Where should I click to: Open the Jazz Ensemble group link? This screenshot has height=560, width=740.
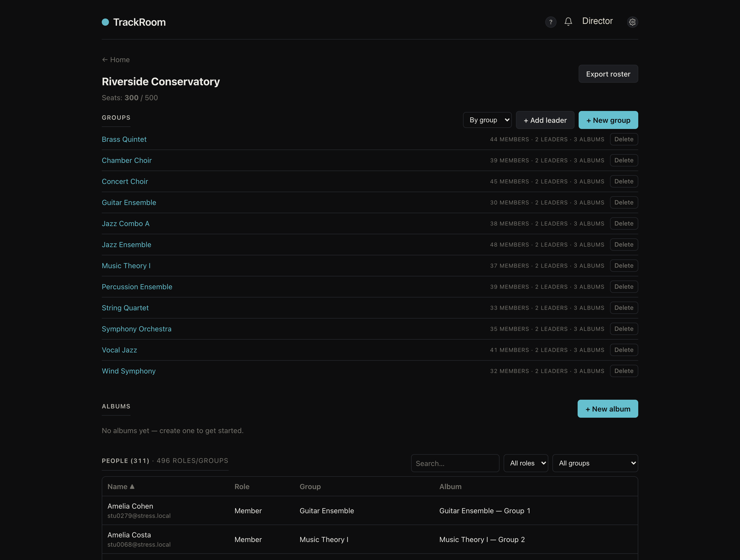point(126,245)
